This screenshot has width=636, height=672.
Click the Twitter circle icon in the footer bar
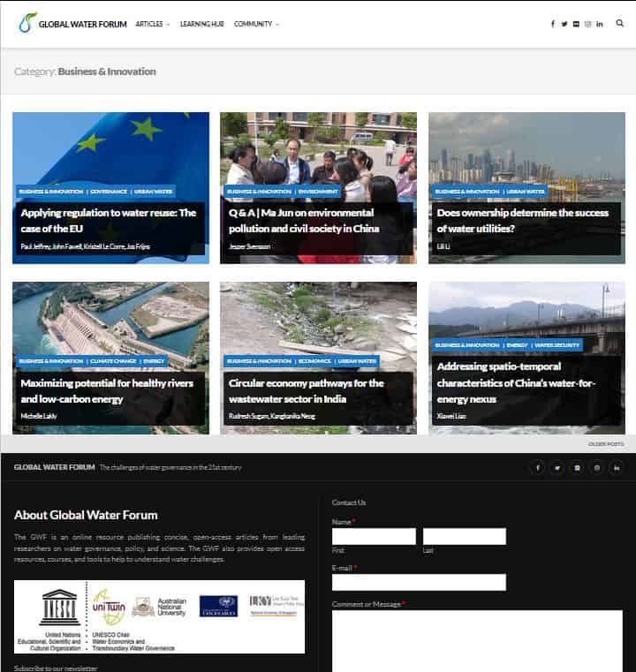tap(556, 468)
